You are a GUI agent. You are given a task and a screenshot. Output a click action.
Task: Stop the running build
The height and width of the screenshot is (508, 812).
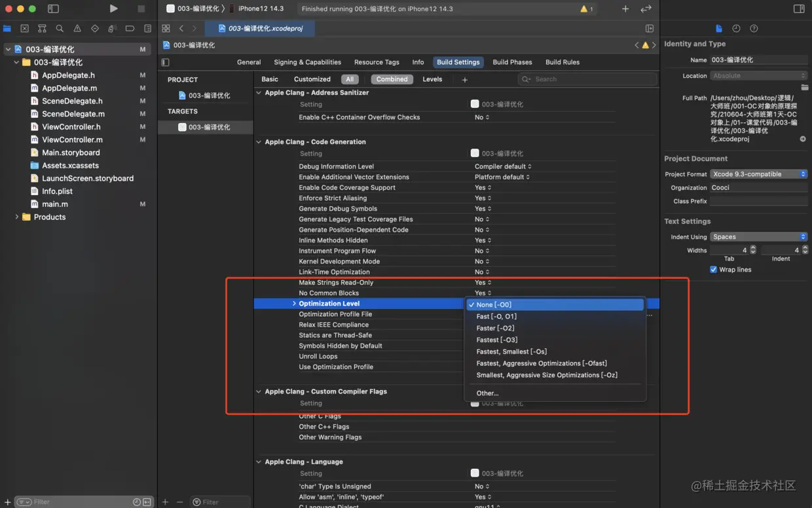[141, 9]
